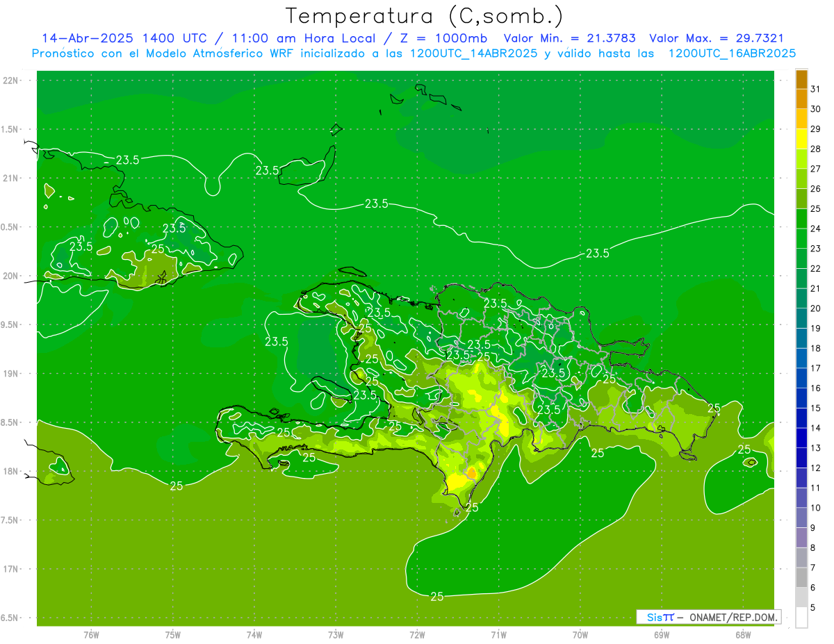Viewport: 834px width, 644px height.
Task: Click the dark blue swatch between 13 and 14
Action: pos(801,438)
